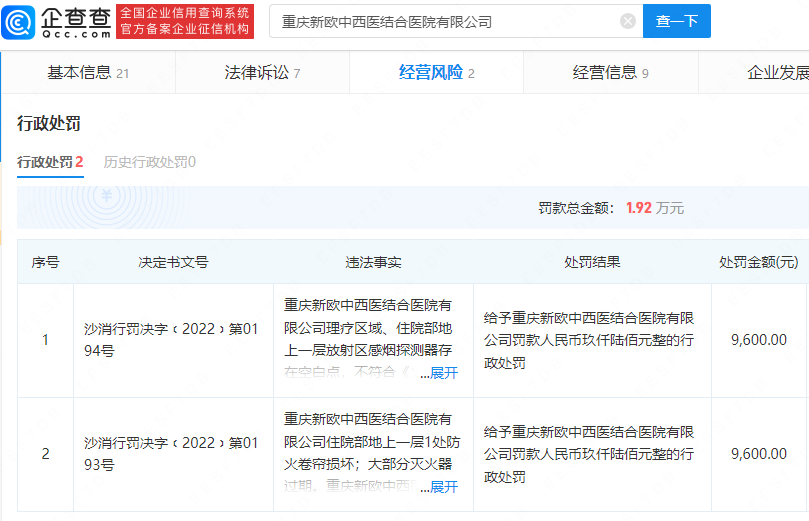This screenshot has height=521, width=809.
Task: Click the total fine amount 1.92 万元
Action: pos(655,208)
